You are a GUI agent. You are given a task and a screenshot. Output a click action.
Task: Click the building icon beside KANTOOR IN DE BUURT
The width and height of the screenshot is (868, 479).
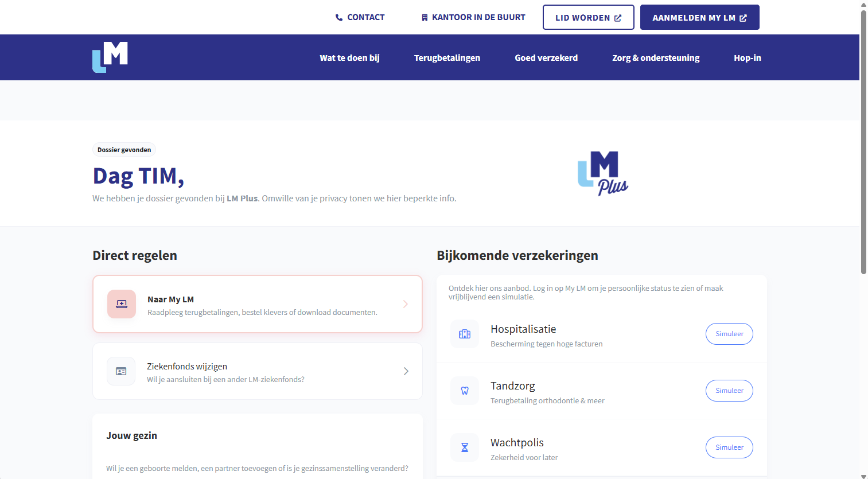(424, 17)
